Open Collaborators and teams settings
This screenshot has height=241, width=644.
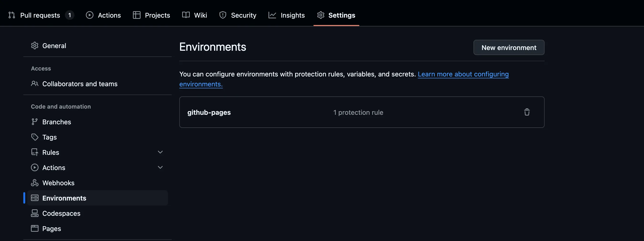[x=80, y=84]
